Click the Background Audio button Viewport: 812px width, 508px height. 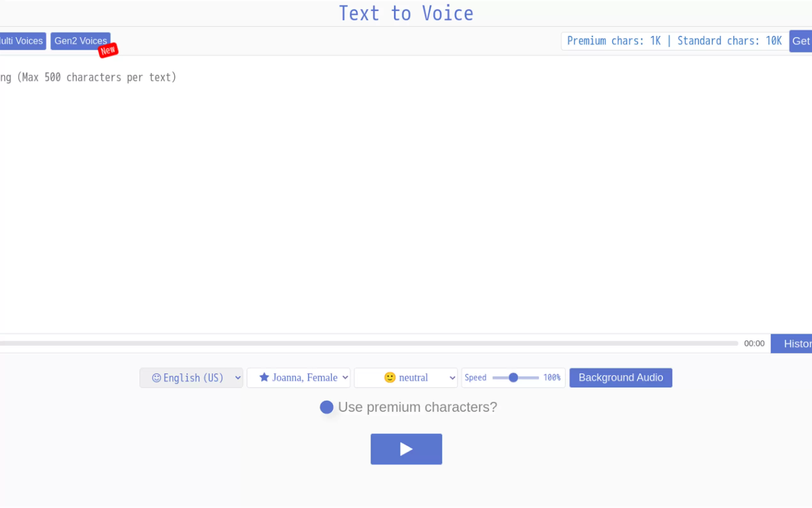tap(620, 377)
